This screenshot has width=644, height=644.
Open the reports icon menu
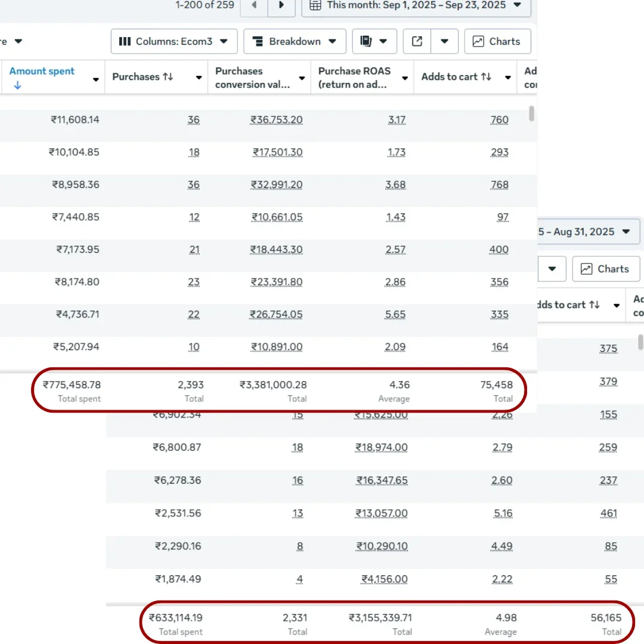[x=374, y=42]
